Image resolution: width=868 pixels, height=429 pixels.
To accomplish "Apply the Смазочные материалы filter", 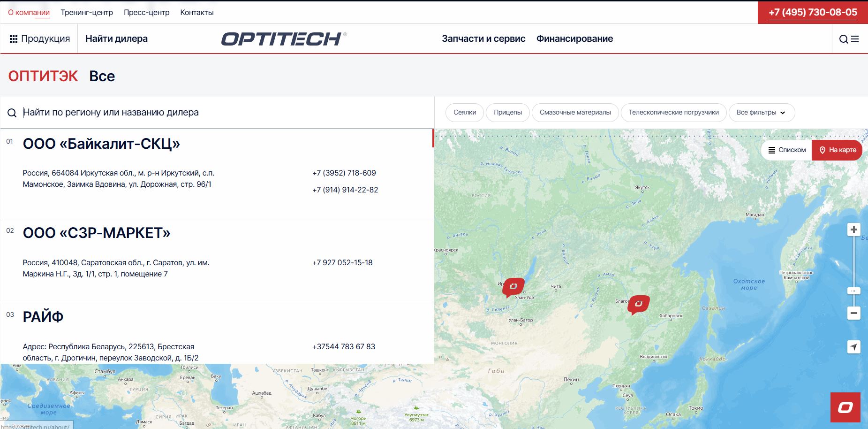I will coord(575,113).
